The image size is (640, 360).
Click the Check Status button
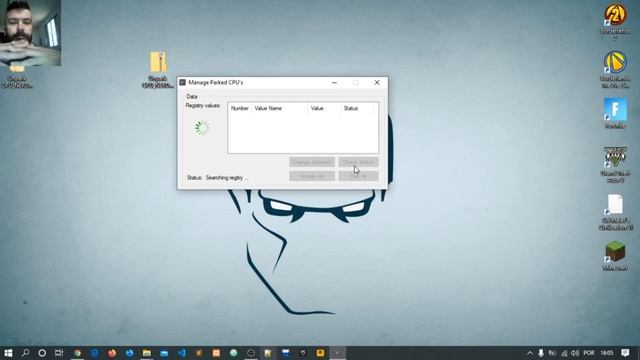[358, 162]
